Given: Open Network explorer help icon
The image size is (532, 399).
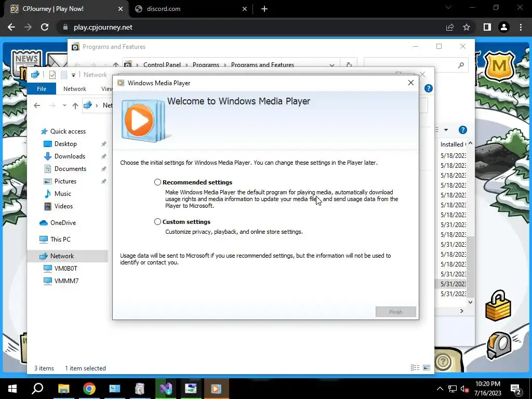Looking at the screenshot, I should [429, 88].
